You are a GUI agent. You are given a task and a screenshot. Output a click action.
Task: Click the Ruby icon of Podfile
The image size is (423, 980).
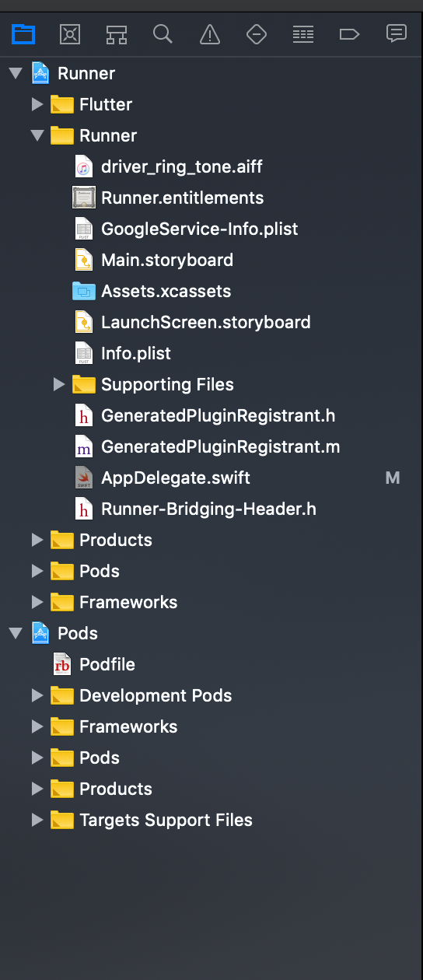coord(61,665)
